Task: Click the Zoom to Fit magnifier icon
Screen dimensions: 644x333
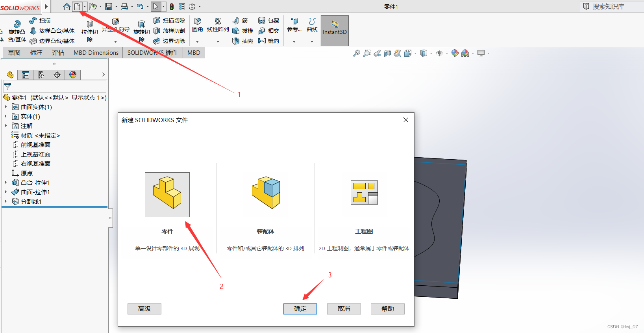Action: [357, 53]
